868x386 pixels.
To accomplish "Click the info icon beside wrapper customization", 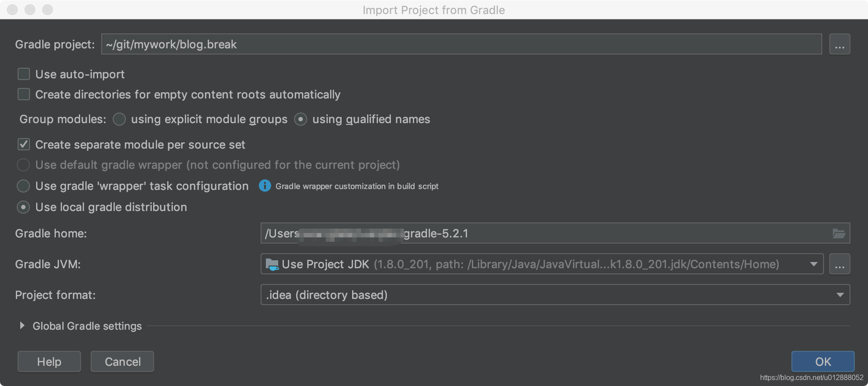I will click(x=265, y=186).
